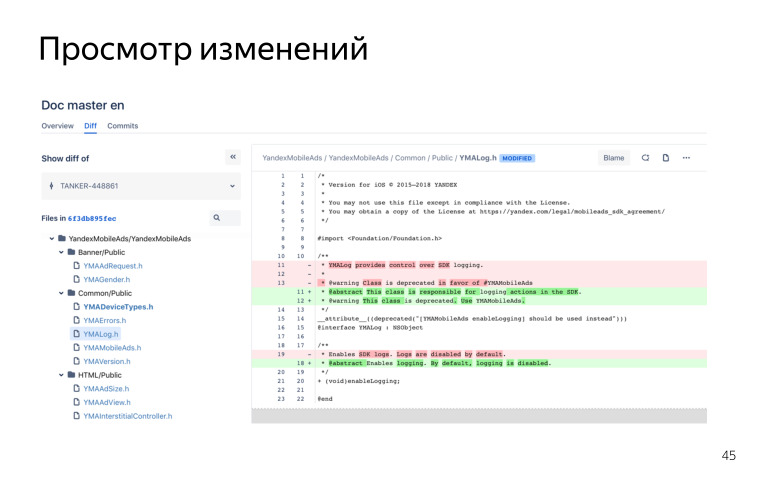
Task: Click the YMALog.h file name in breadcrumb
Action: pos(478,158)
